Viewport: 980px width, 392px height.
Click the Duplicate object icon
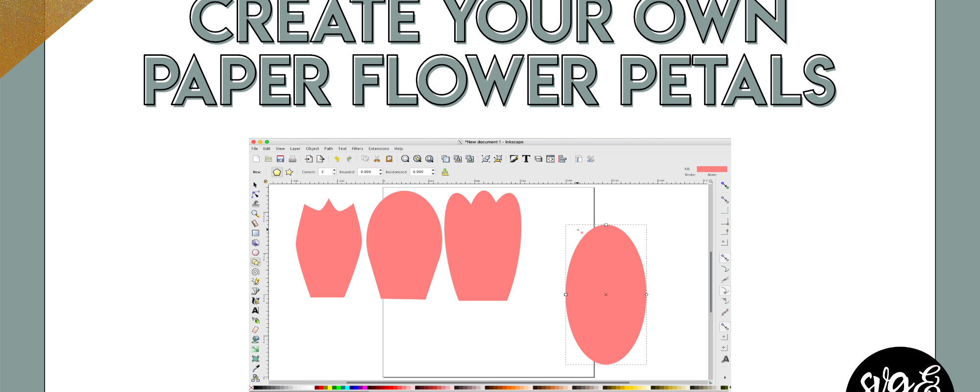pos(445,159)
